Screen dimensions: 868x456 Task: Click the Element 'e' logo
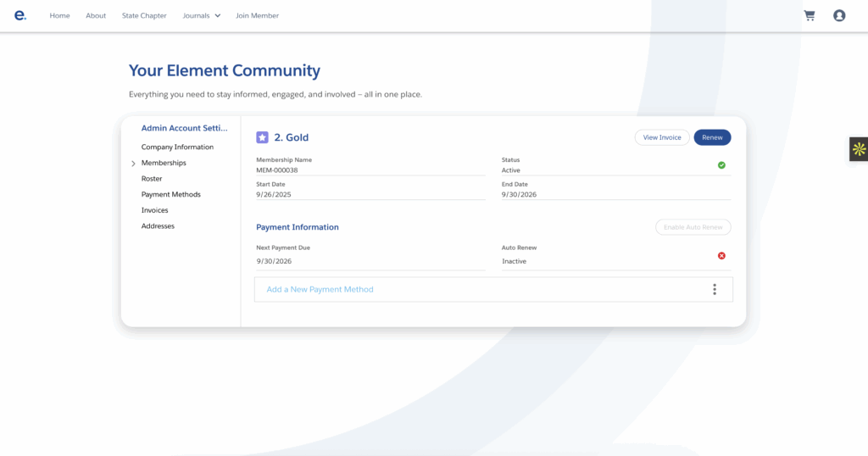pyautogui.click(x=20, y=15)
